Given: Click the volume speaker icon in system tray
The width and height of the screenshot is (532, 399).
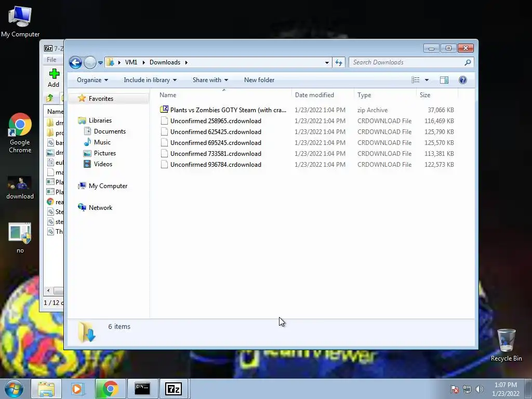Looking at the screenshot, I should pos(480,389).
